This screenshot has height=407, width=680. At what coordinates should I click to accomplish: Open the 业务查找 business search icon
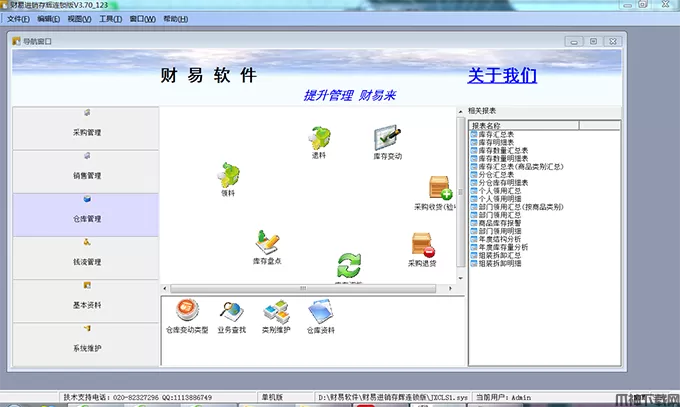tap(232, 316)
